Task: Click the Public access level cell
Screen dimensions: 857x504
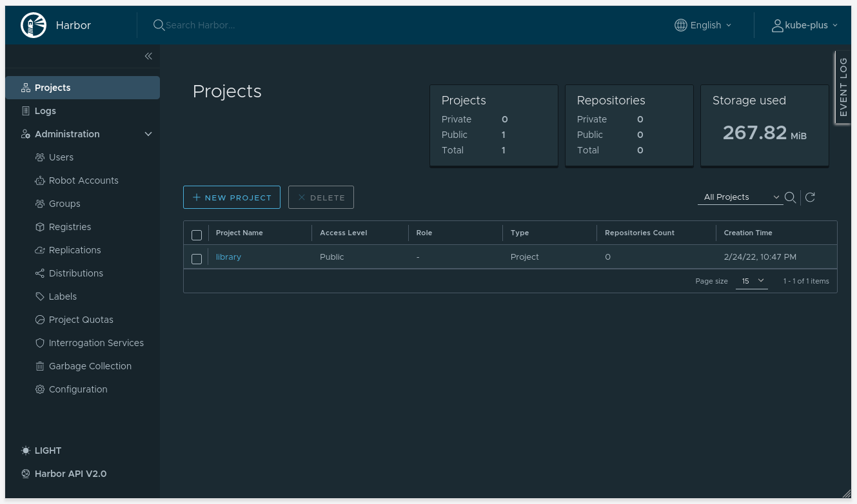Action: [x=332, y=257]
